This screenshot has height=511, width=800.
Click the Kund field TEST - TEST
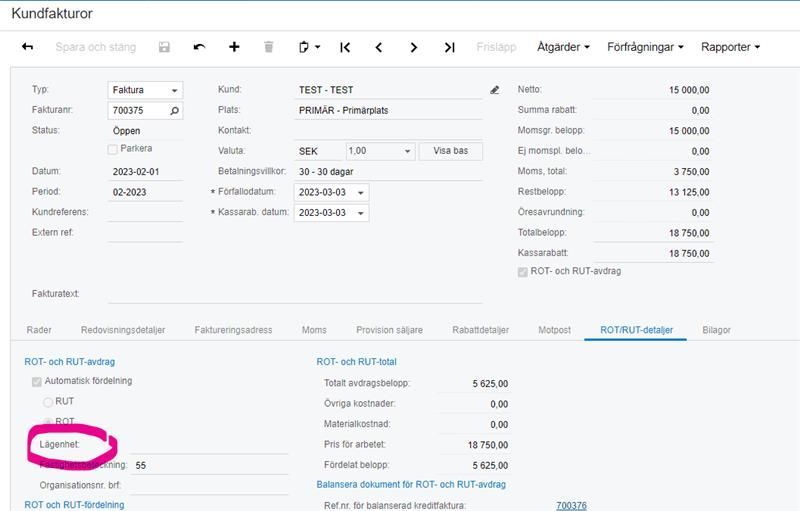pos(388,90)
